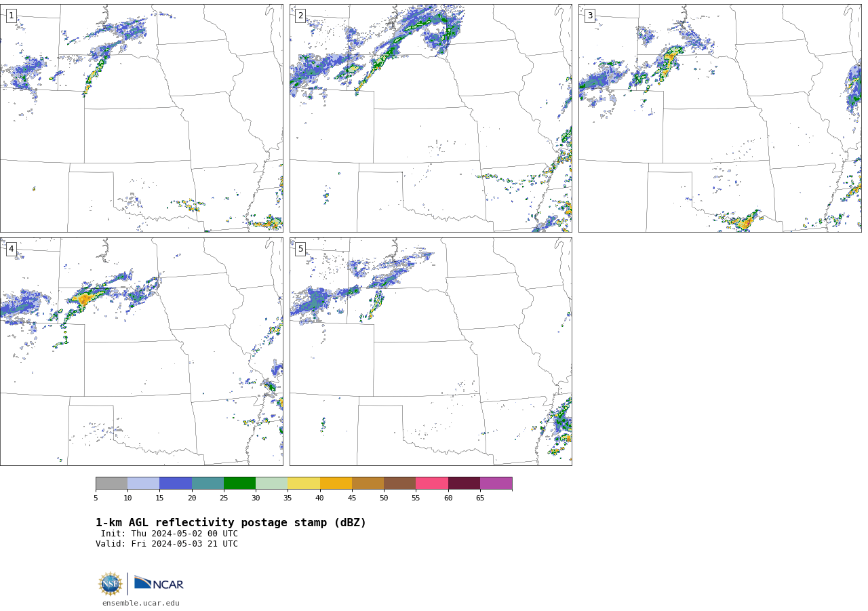Click the NSF logo icon
This screenshot has height=611, width=868.
click(111, 584)
